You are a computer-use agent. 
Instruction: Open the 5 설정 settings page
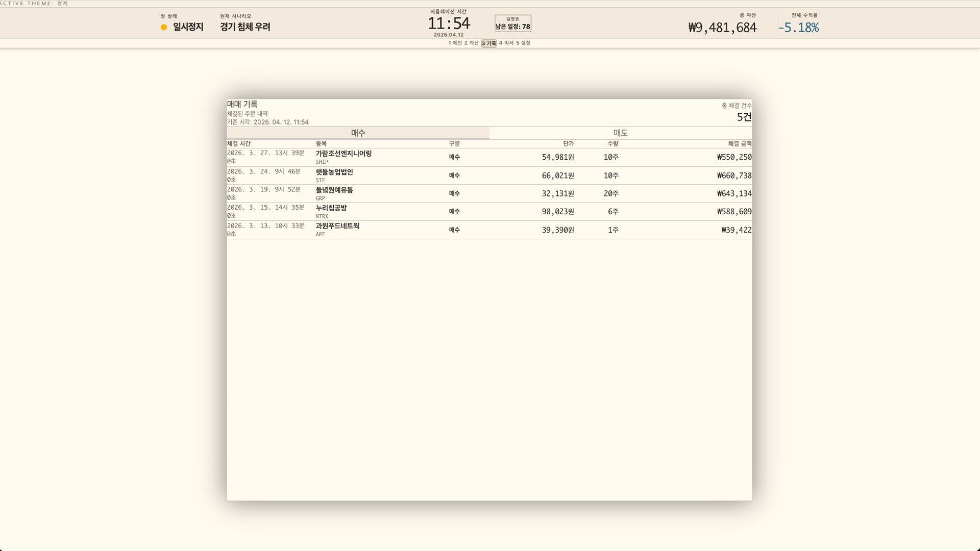coord(523,43)
